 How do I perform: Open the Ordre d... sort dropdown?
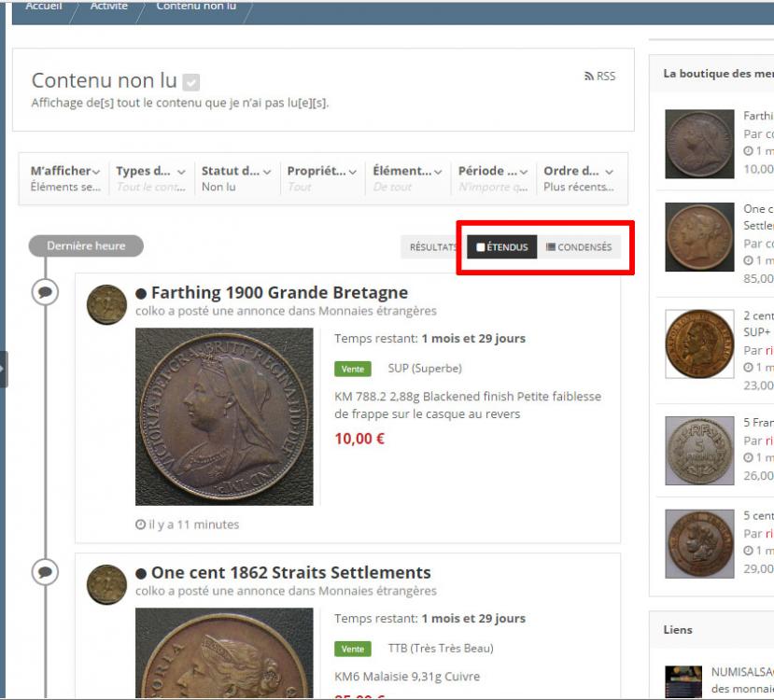click(579, 178)
